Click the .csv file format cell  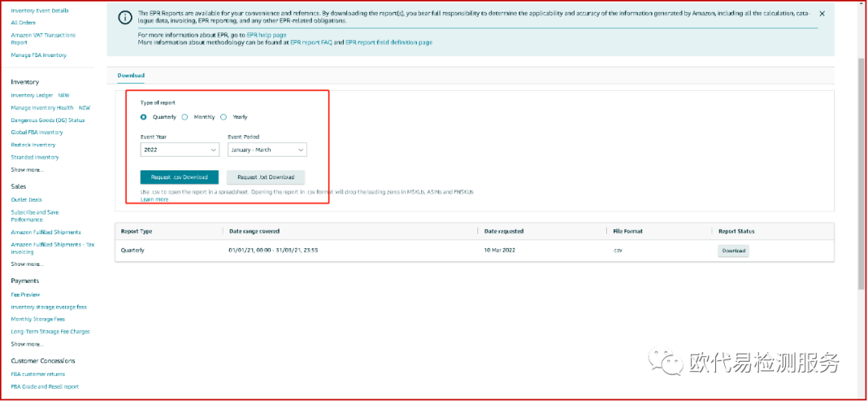point(618,251)
